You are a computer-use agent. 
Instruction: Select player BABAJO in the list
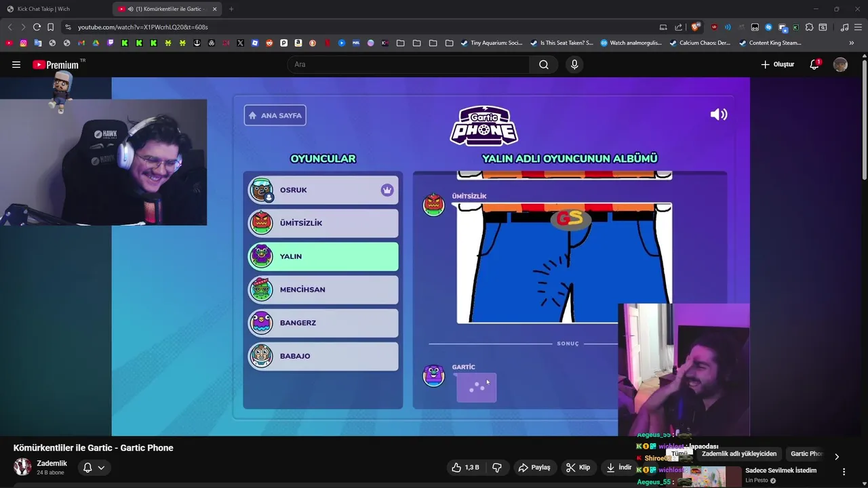(323, 356)
